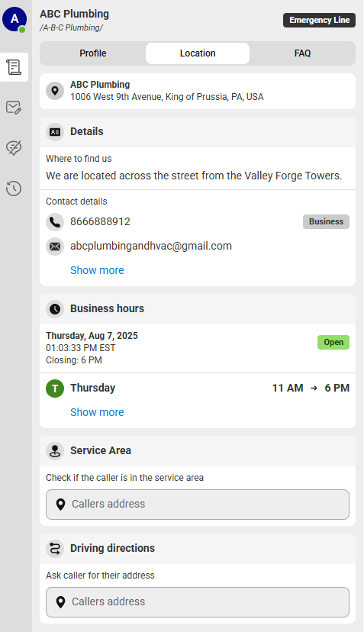The image size is (364, 632).
Task: Switch to the Profile tab
Action: (92, 53)
